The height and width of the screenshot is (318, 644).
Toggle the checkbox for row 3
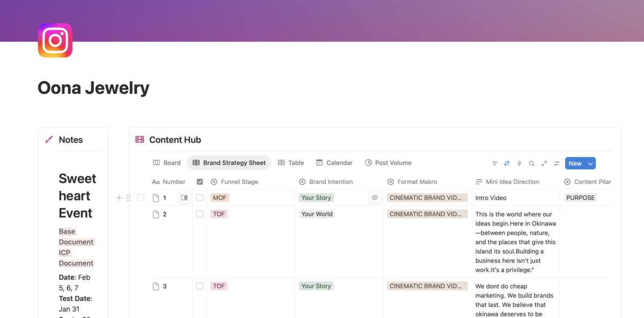pyautogui.click(x=200, y=286)
